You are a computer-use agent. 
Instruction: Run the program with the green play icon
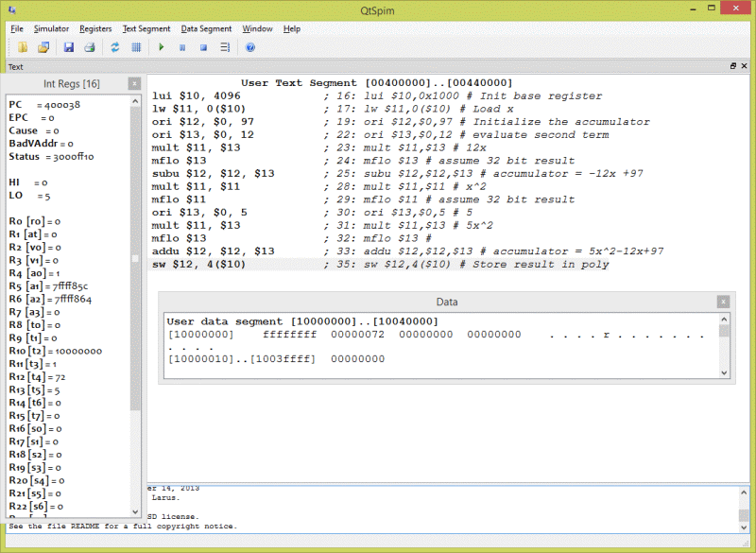[x=162, y=47]
